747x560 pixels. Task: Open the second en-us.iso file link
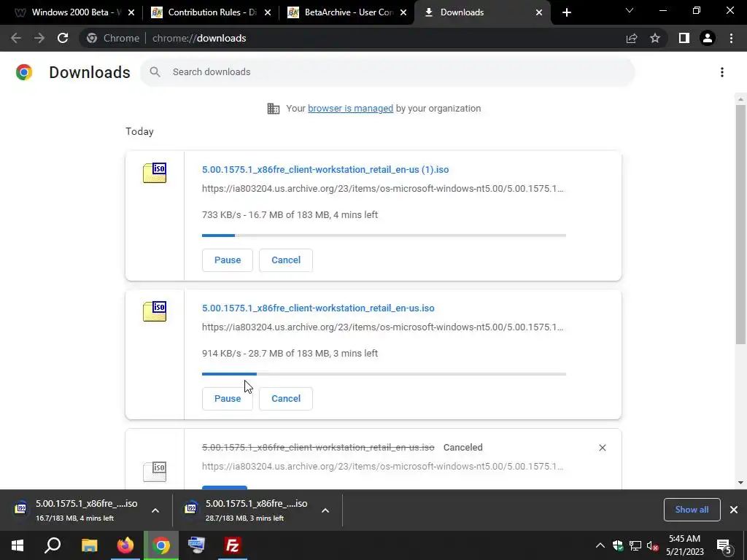tap(318, 308)
